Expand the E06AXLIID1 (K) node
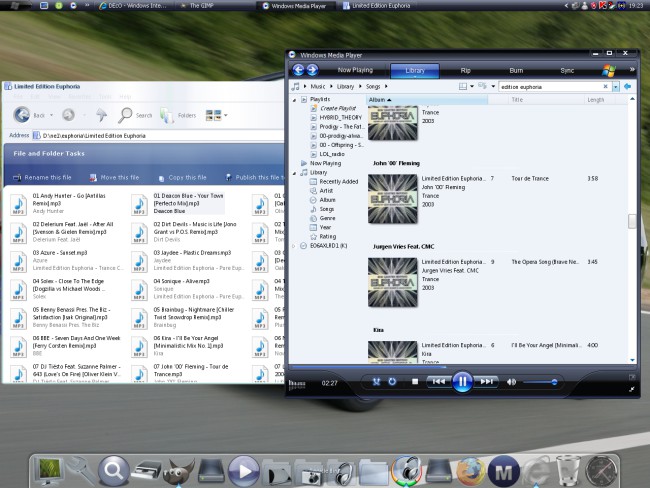Image resolution: width=650 pixels, height=488 pixels. [294, 246]
